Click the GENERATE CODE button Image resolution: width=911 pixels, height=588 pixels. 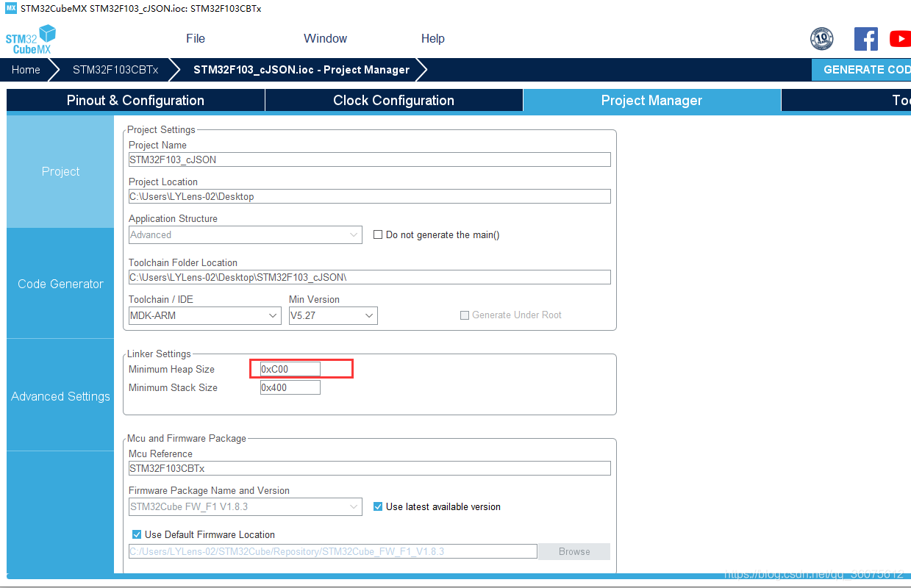pyautogui.click(x=861, y=70)
